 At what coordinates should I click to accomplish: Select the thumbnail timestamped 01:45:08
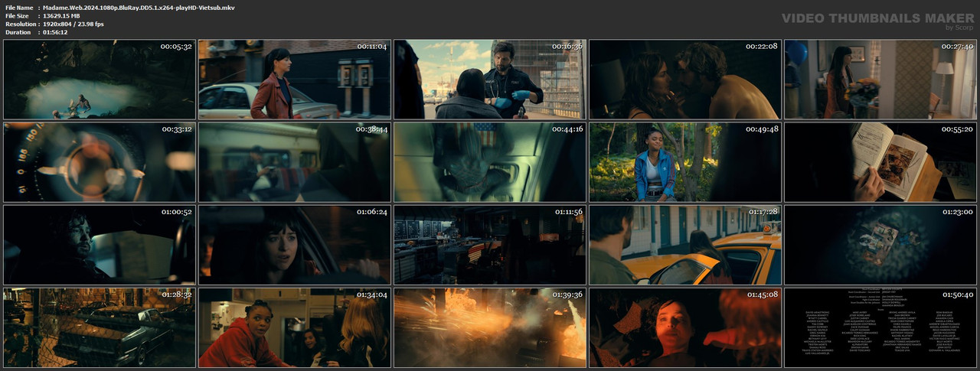tap(685, 327)
